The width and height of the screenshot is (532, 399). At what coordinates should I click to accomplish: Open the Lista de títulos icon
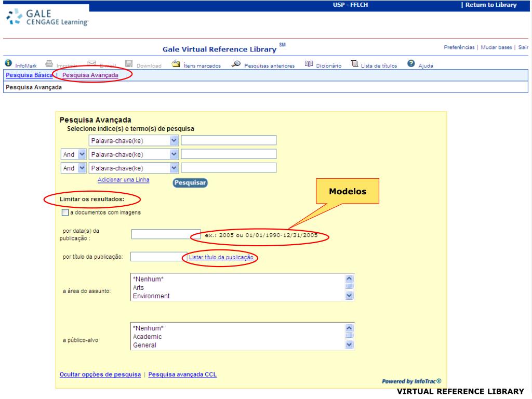coord(354,63)
